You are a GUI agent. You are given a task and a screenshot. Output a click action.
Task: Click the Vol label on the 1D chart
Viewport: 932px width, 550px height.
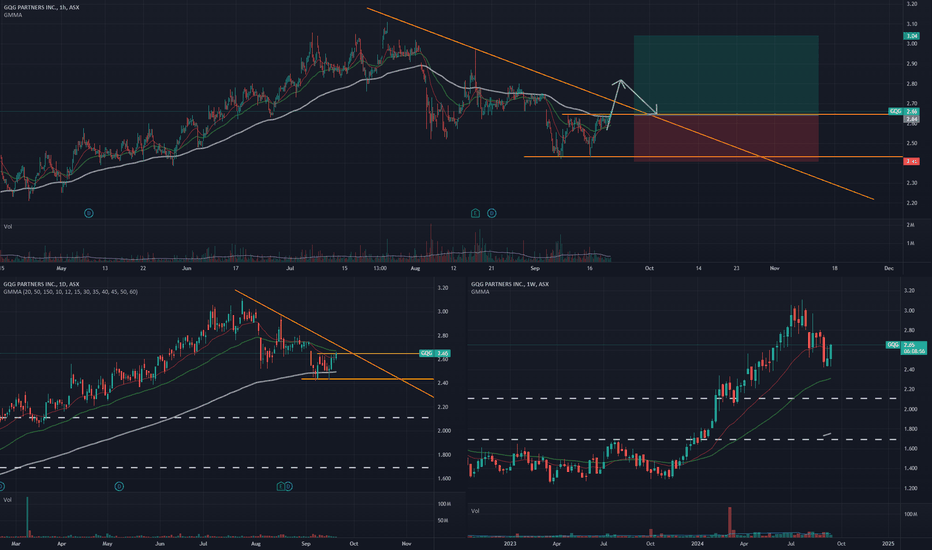click(x=8, y=500)
